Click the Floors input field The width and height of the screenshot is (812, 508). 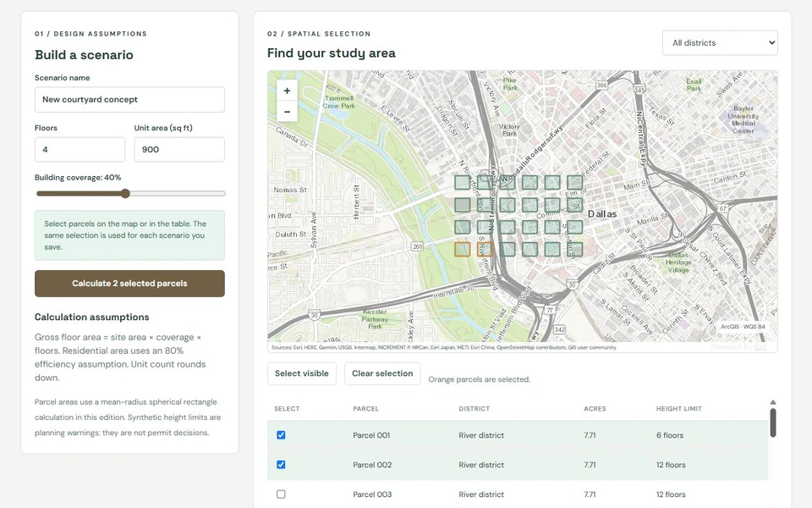click(x=80, y=149)
